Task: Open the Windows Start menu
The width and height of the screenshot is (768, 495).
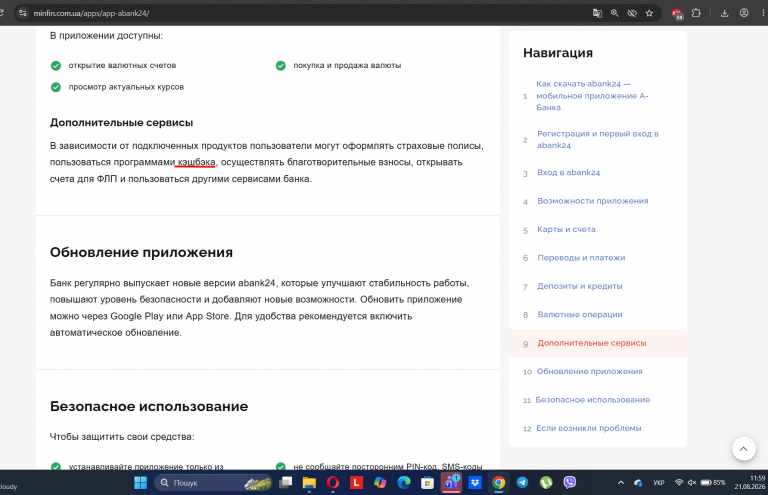Action: (141, 483)
